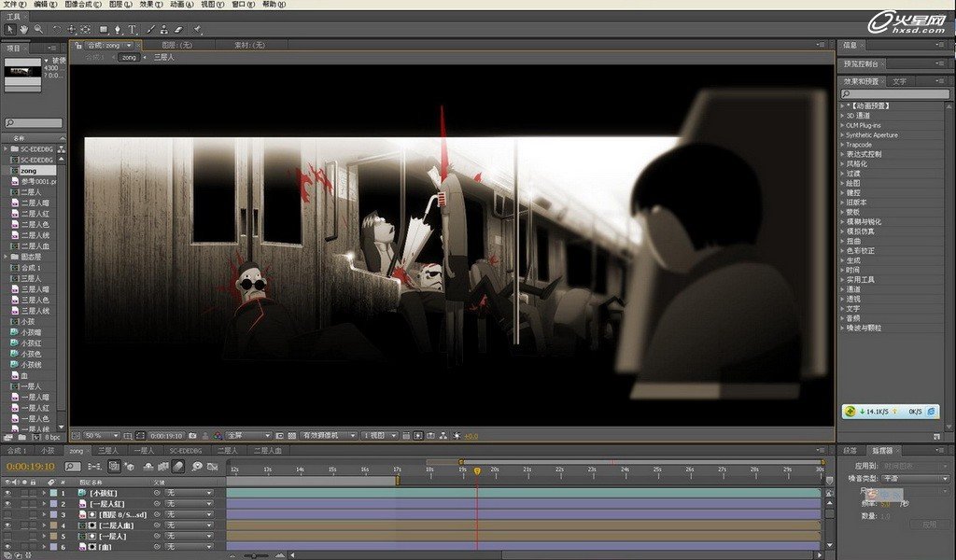
Task: Open the 效果 menu in menu bar
Action: [x=146, y=5]
